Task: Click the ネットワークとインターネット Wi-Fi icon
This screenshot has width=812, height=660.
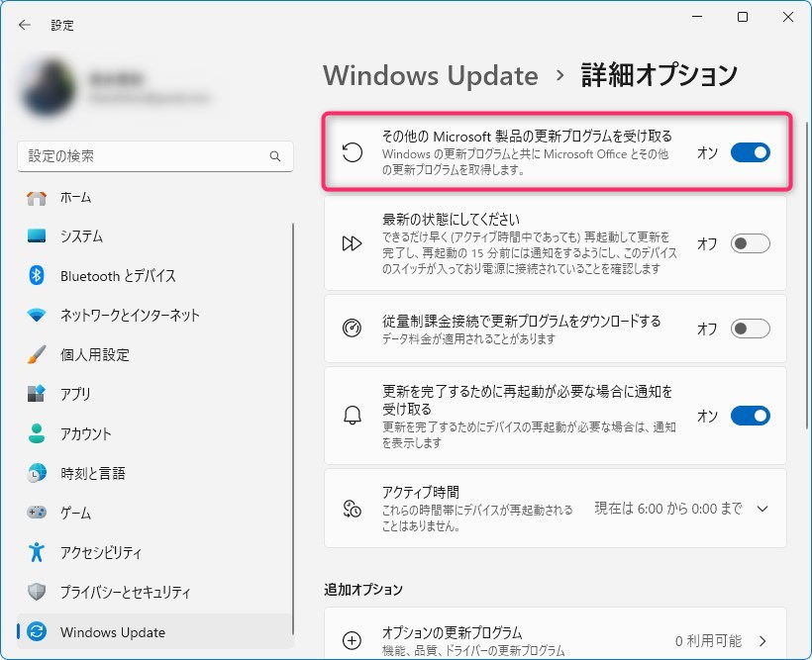Action: 37,316
